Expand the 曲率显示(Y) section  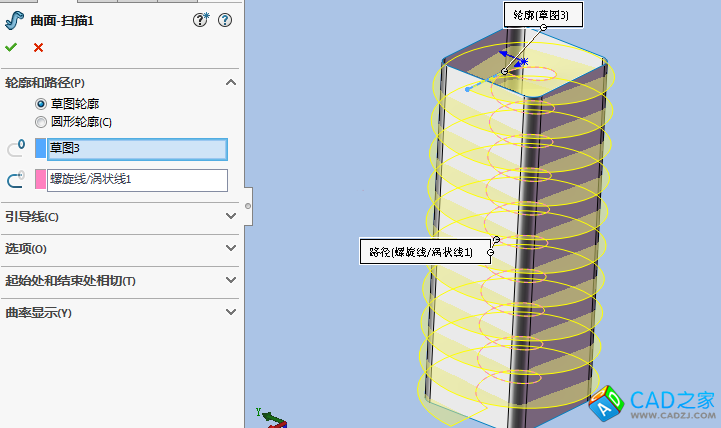coord(230,312)
